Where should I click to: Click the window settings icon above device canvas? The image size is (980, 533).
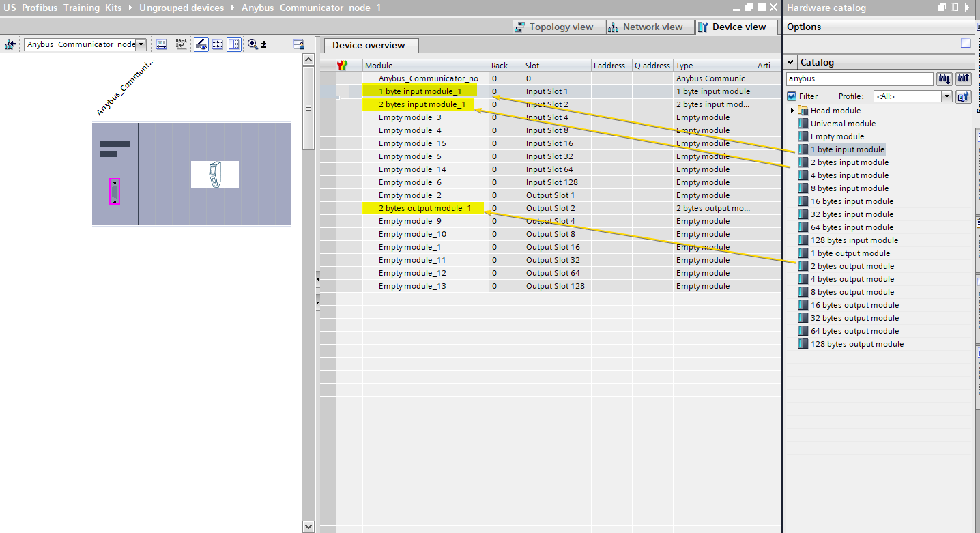[298, 44]
